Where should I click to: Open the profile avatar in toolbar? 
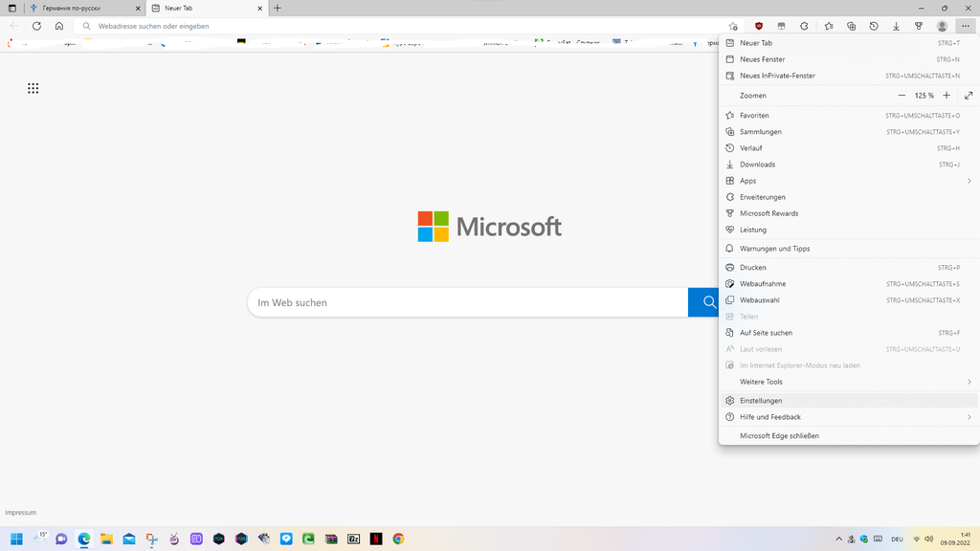point(942,26)
